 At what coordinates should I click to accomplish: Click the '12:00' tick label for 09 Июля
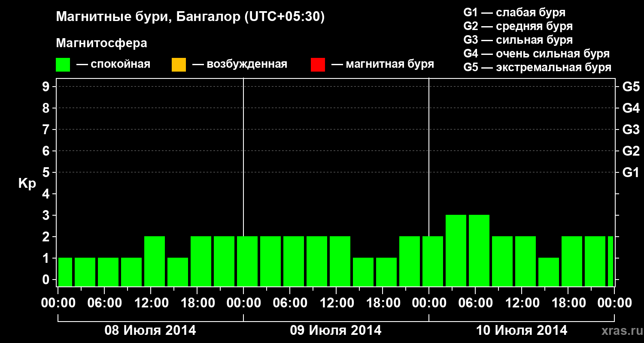pyautogui.click(x=337, y=303)
